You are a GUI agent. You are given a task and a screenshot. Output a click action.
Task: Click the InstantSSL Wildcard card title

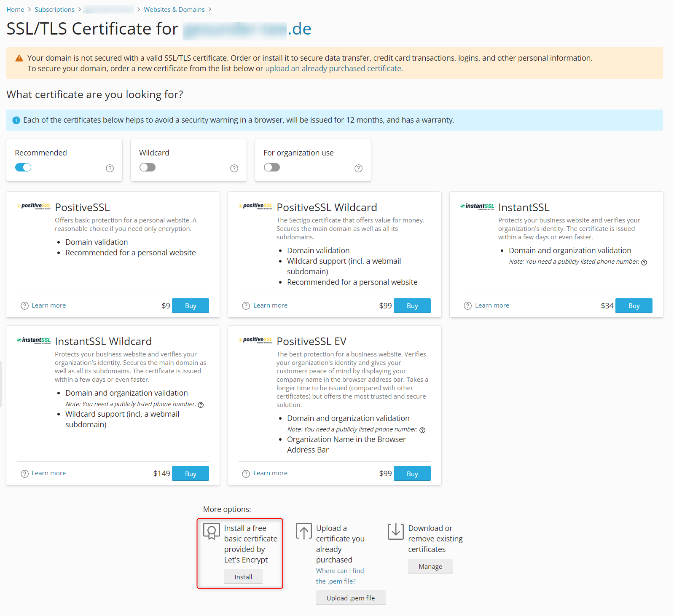pos(103,342)
